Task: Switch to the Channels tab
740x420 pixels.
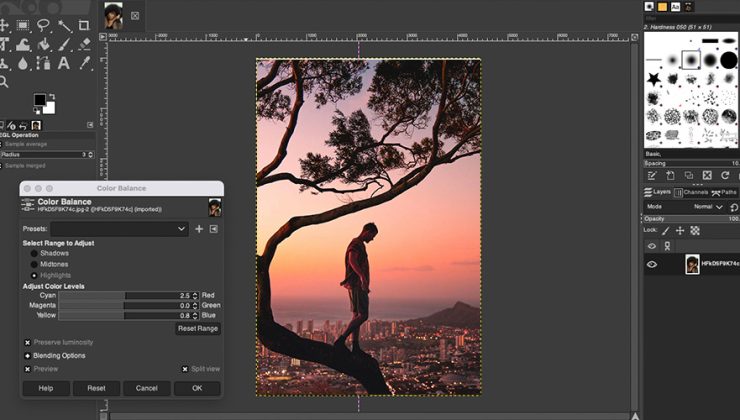Action: (691, 193)
